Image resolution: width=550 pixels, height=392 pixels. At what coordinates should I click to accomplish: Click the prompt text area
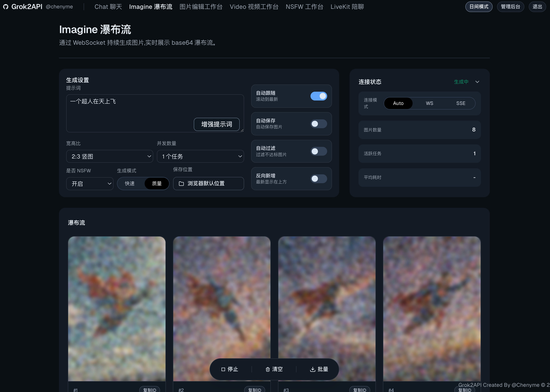tap(155, 113)
